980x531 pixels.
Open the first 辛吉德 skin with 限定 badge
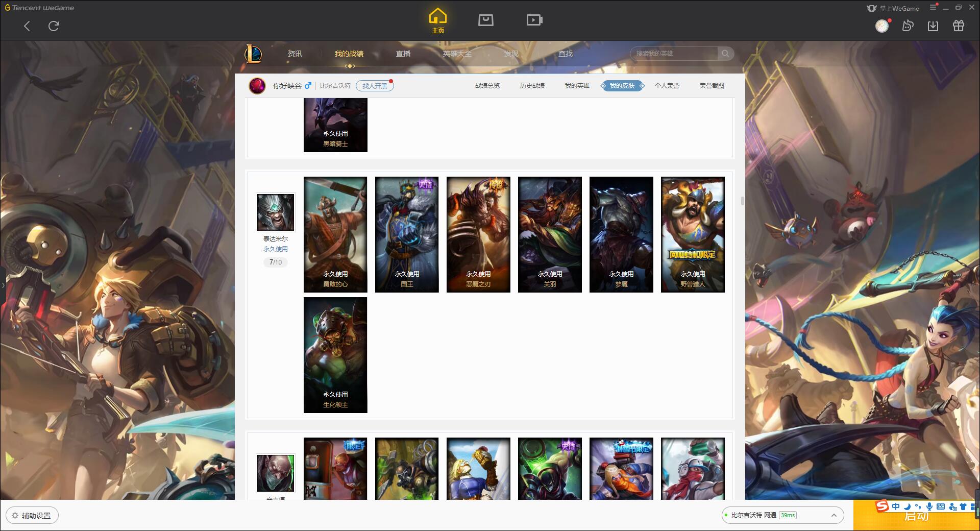tap(335, 468)
